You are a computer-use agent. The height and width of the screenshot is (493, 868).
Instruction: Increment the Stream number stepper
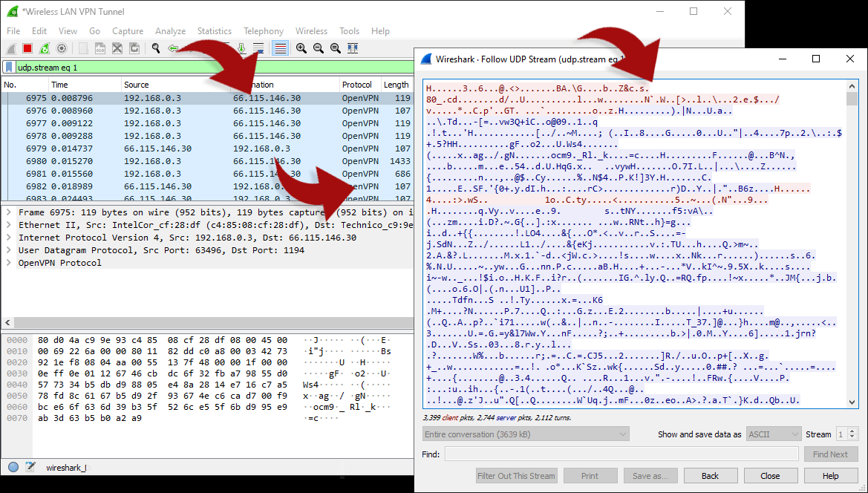(852, 431)
